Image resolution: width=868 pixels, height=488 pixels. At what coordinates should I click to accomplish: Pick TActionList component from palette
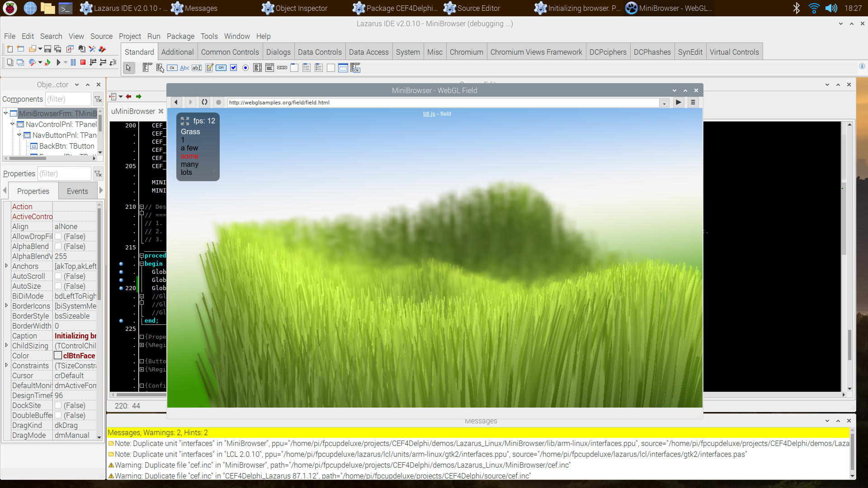click(355, 68)
